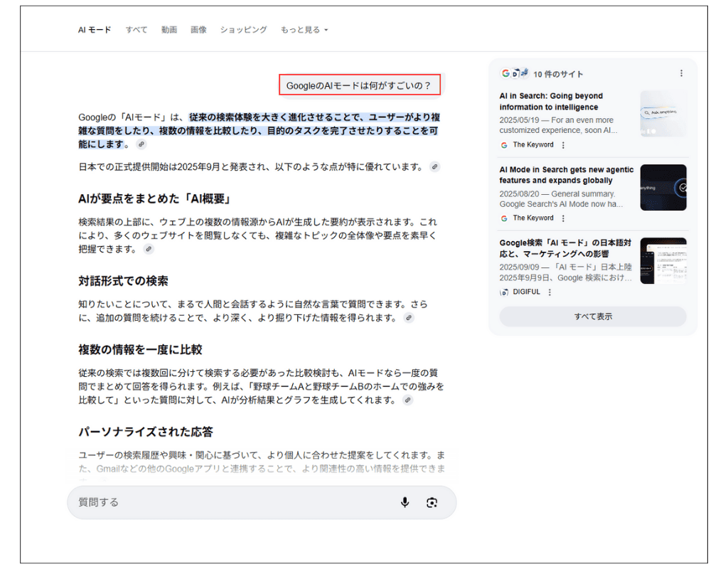Click the thumbnail of the DIGIFUL article
The height and width of the screenshot is (569, 728).
tap(663, 261)
